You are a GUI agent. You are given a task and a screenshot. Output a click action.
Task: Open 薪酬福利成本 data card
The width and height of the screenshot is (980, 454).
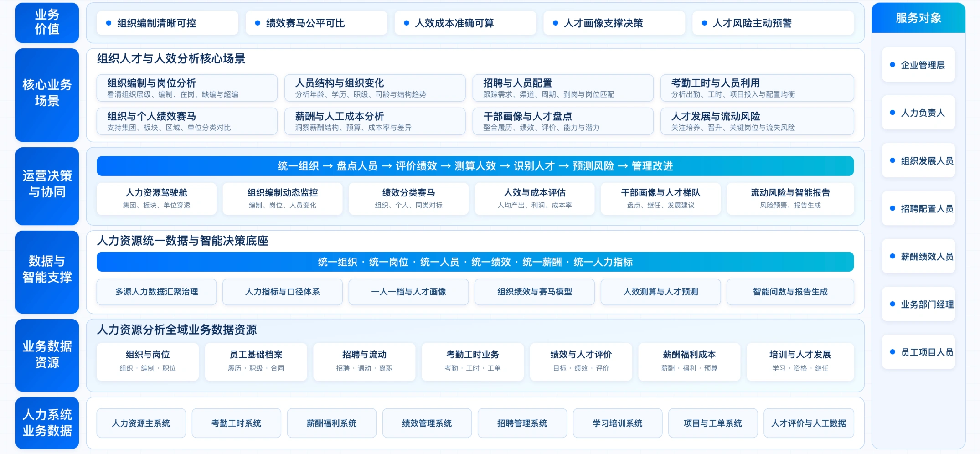[x=689, y=362]
